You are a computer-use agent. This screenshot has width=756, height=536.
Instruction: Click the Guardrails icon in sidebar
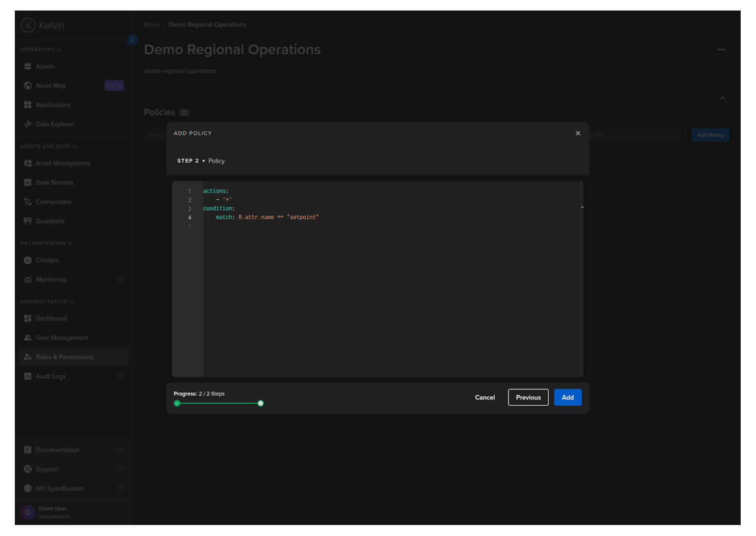click(x=28, y=221)
